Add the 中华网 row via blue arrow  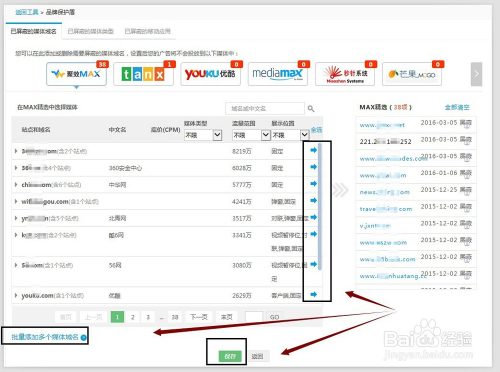click(x=313, y=184)
